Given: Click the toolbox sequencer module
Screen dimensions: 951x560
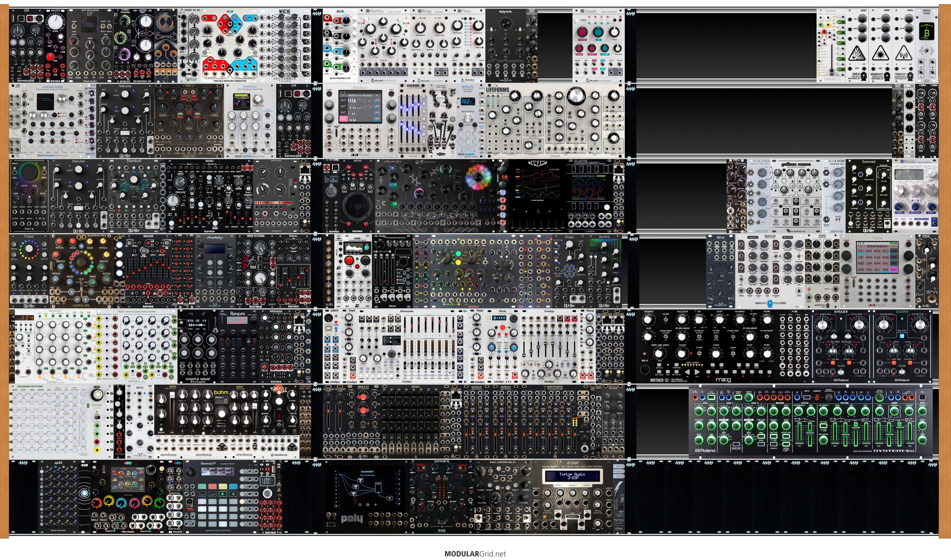Looking at the screenshot, I should pyautogui.click(x=360, y=121).
